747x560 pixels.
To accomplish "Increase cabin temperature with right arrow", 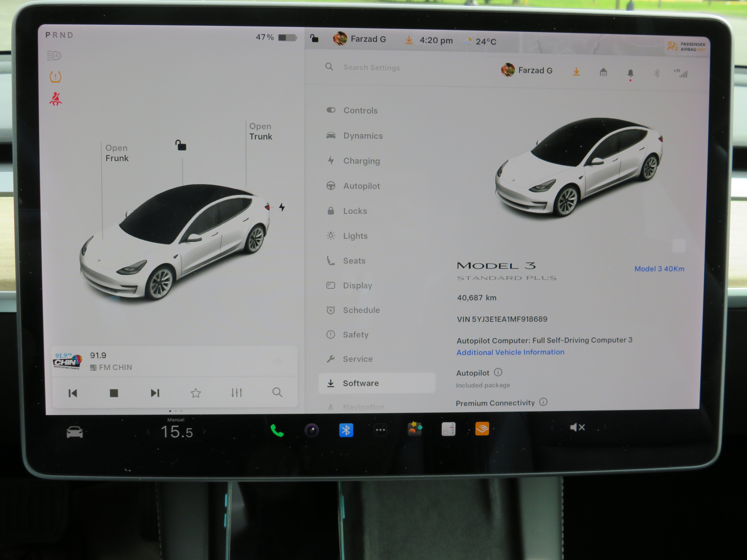I will (204, 431).
